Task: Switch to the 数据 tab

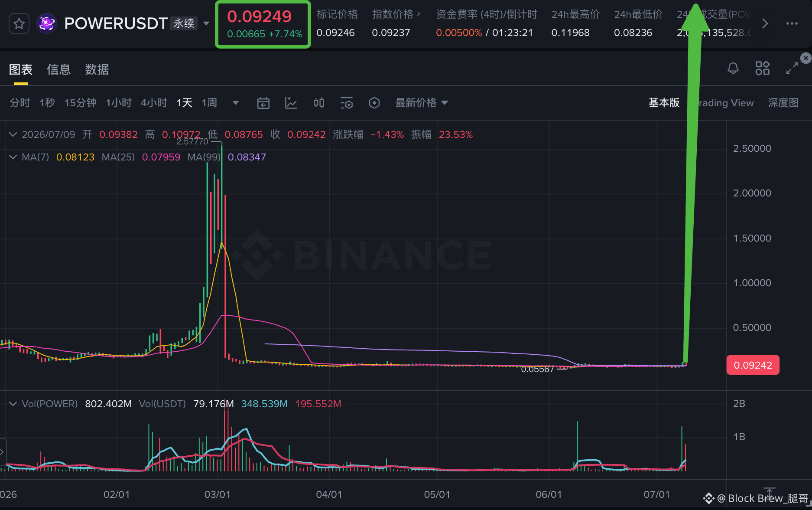Action: pos(97,69)
